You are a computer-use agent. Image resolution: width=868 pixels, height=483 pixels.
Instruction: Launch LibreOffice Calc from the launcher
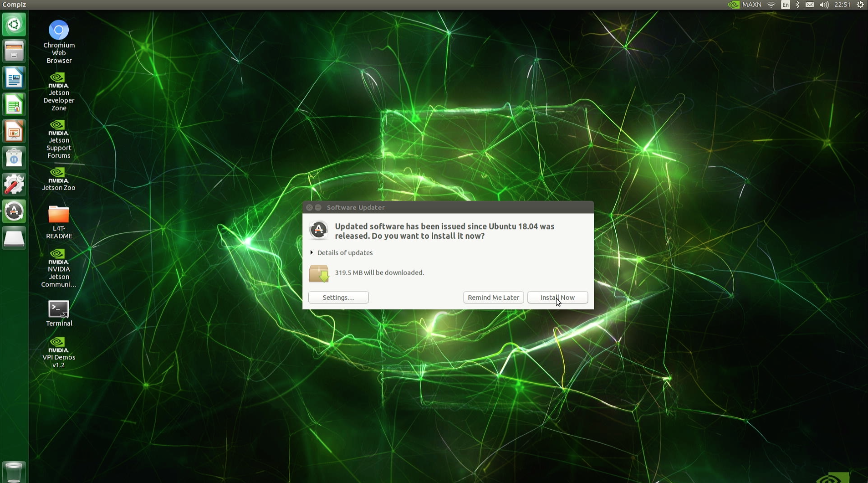[x=14, y=104]
